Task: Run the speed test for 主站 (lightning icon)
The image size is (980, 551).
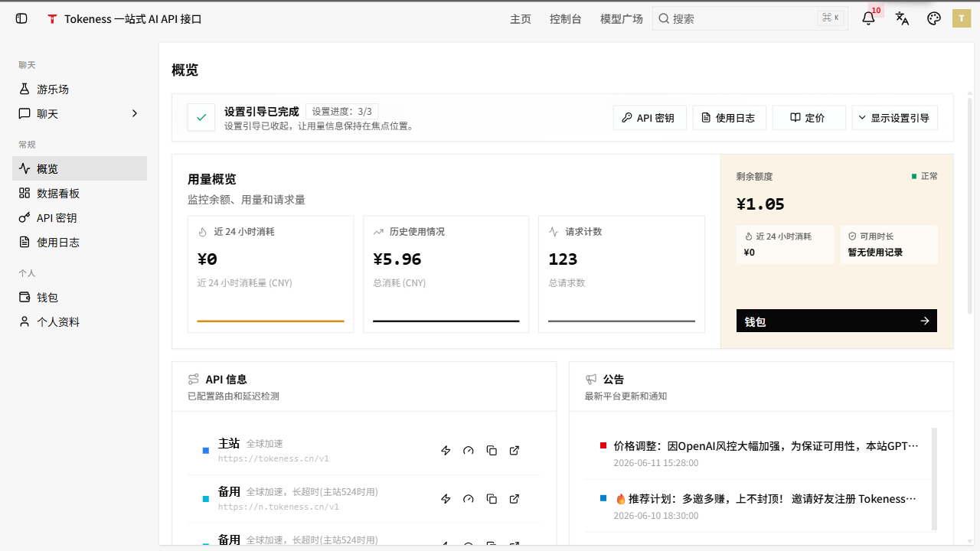Action: (446, 451)
